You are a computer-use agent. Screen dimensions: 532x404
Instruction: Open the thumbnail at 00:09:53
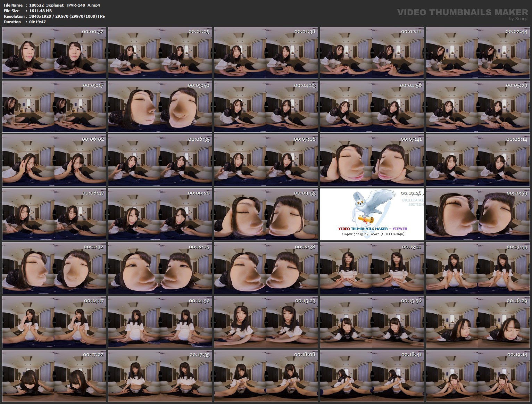[x=266, y=214]
